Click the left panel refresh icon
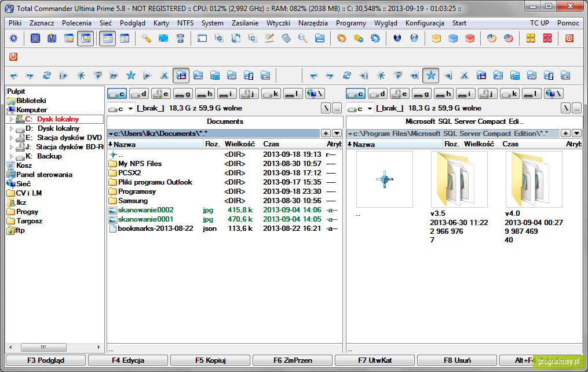The width and height of the screenshot is (588, 372). (x=47, y=76)
